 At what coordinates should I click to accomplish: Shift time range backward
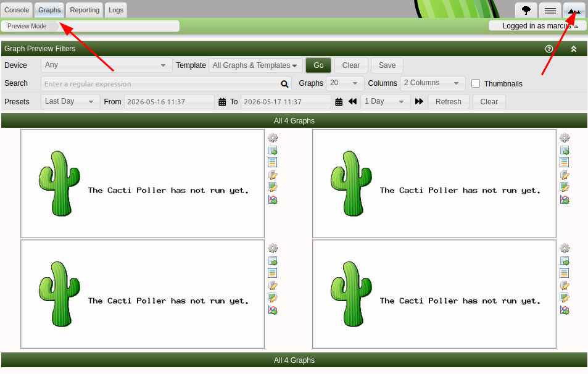point(352,101)
